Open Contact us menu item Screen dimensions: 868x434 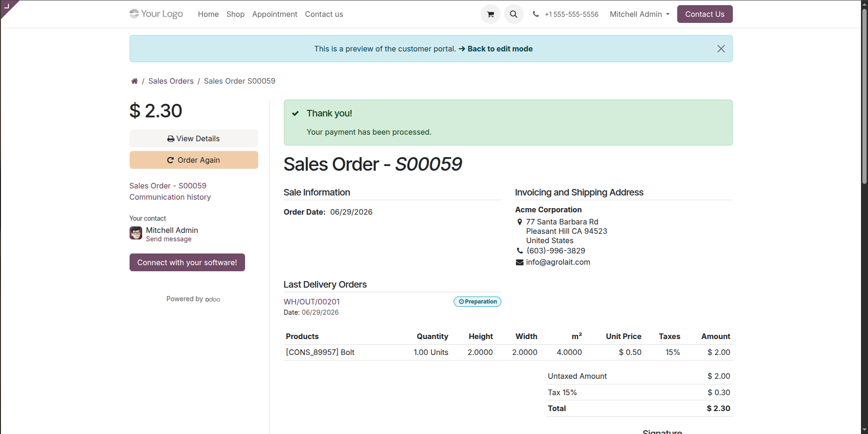pyautogui.click(x=324, y=14)
